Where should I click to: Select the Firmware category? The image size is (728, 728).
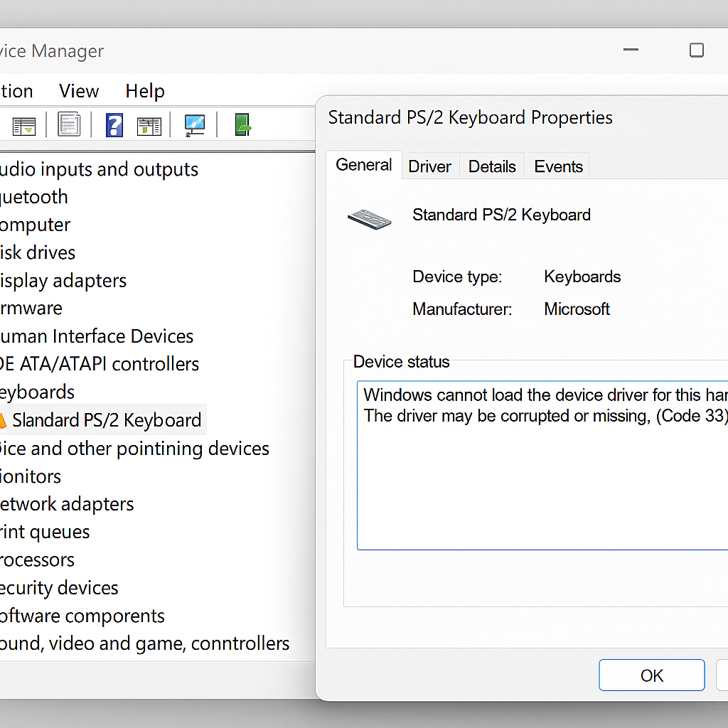(x=31, y=309)
